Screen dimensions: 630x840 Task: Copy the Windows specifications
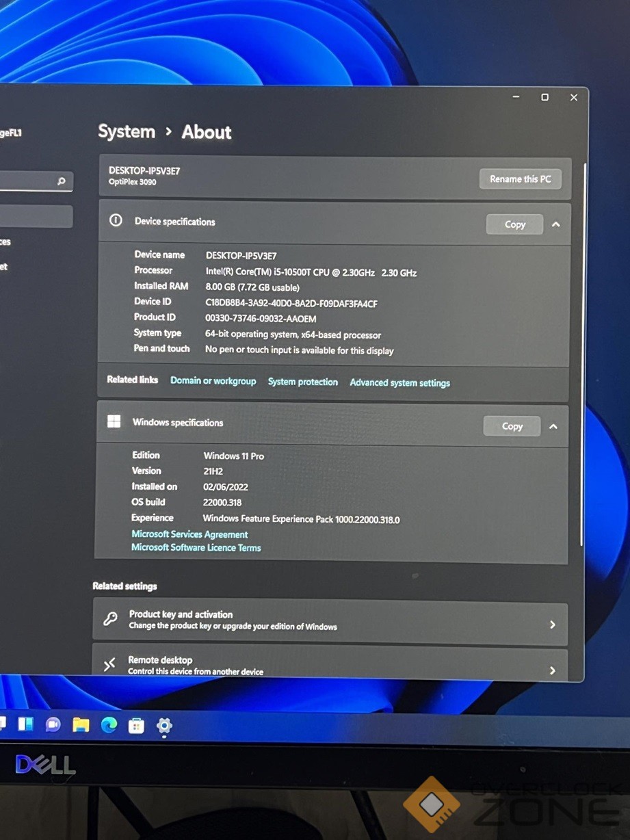[512, 426]
